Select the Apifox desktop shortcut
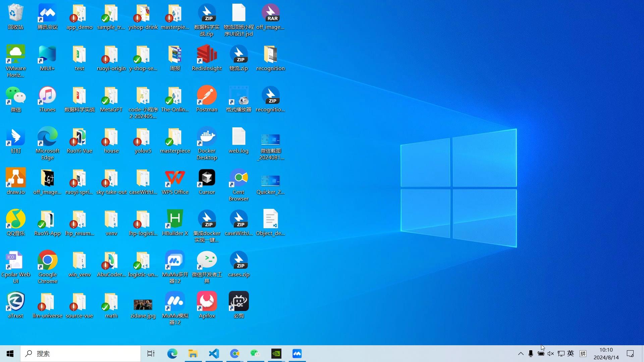Screen dimensions: 644x362 207,305
